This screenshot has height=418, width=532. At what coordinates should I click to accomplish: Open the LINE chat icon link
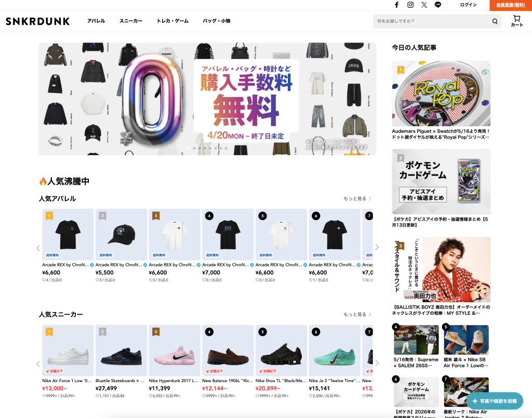point(438,5)
